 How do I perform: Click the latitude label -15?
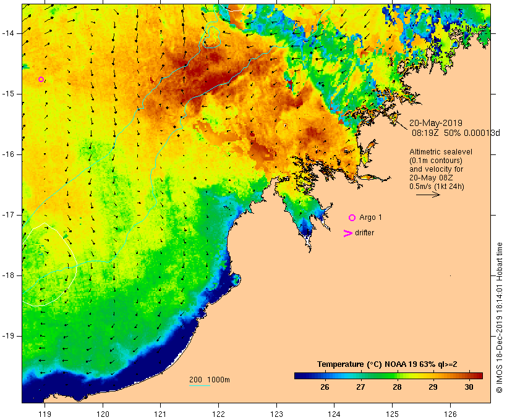coord(7,94)
